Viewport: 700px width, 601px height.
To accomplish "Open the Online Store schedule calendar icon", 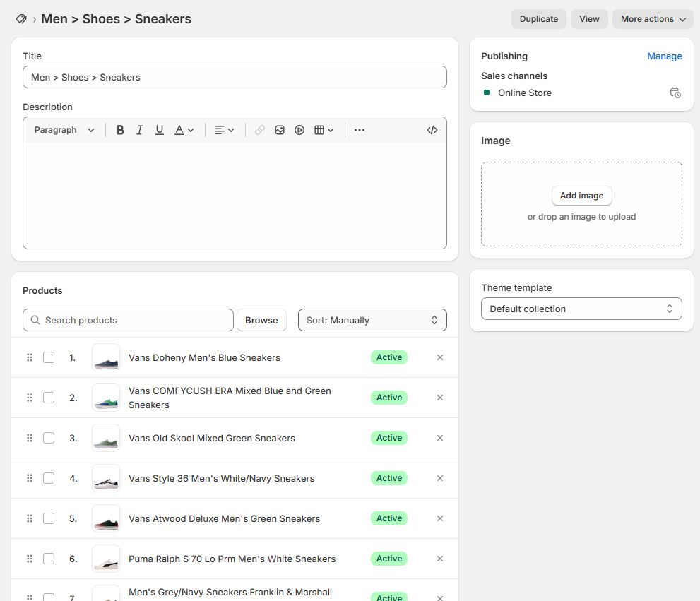I will tap(675, 93).
